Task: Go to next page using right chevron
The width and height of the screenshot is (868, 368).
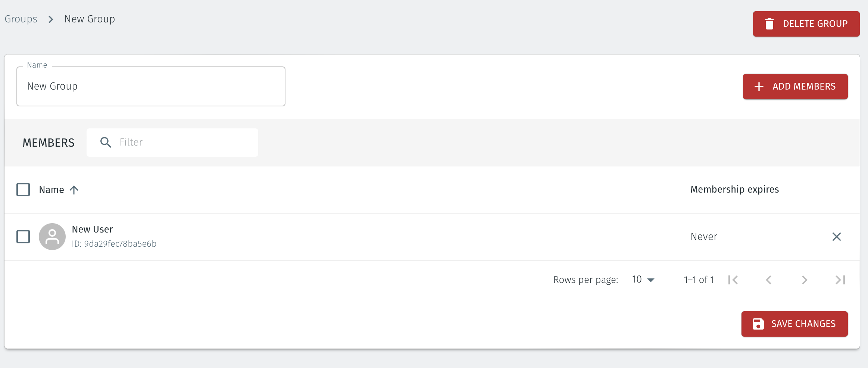Action: [804, 280]
